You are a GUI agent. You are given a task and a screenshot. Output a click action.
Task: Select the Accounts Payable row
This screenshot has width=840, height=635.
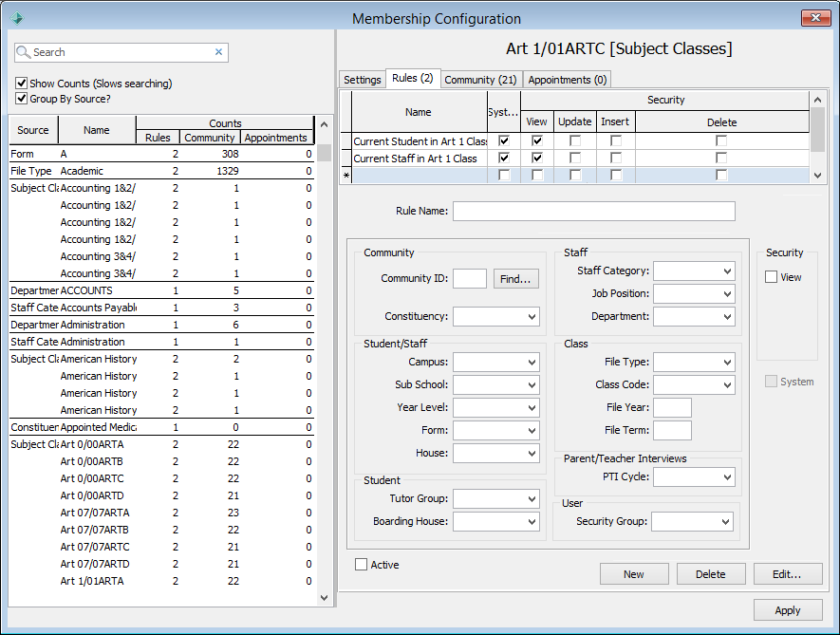161,308
